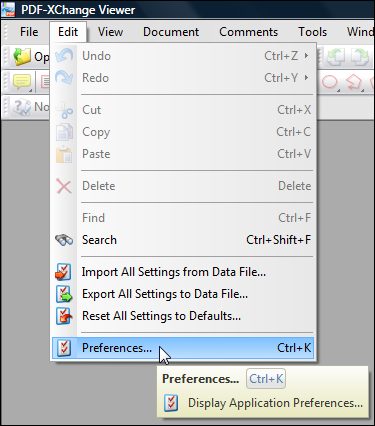The image size is (375, 426).
Task: Click the Export All Settings icon
Action: [64, 294]
